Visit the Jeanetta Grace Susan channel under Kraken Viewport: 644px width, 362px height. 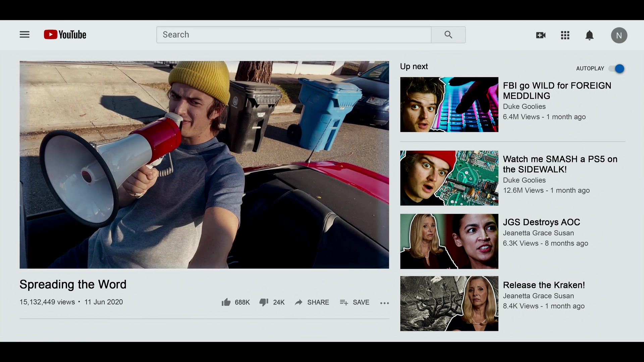538,296
